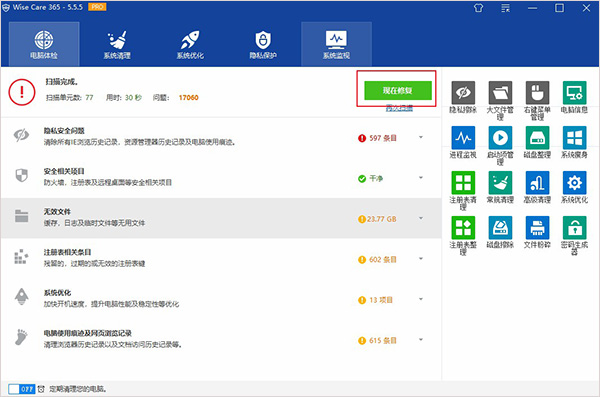Screen dimensions: 600x397
Task: Open the title bar menu list icon
Action: (505, 8)
